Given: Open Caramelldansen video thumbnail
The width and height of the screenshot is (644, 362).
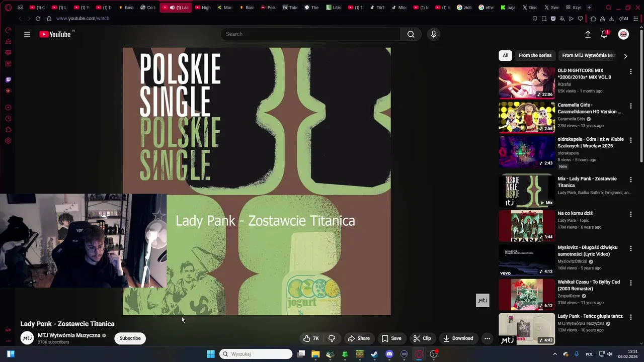Looking at the screenshot, I should [x=527, y=117].
